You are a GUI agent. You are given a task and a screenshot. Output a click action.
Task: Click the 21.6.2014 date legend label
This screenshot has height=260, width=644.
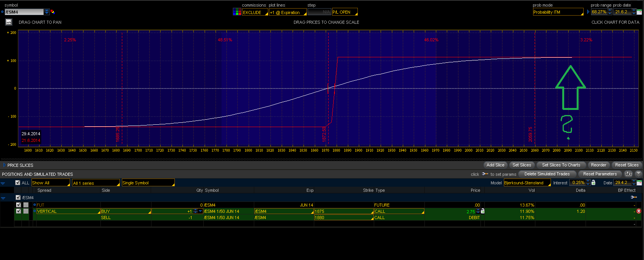click(31, 140)
